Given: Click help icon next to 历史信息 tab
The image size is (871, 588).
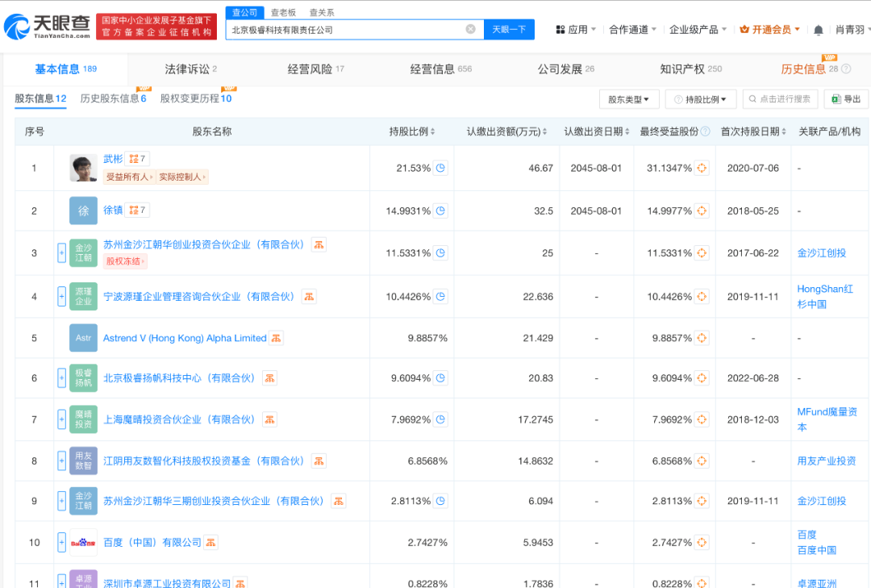Looking at the screenshot, I should [x=846, y=69].
